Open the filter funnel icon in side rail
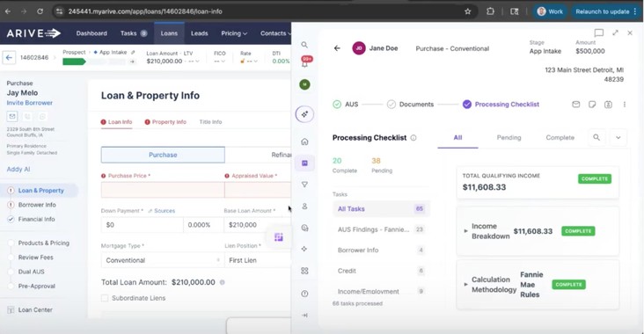Viewport: 644px width, 334px height. pyautogui.click(x=304, y=185)
